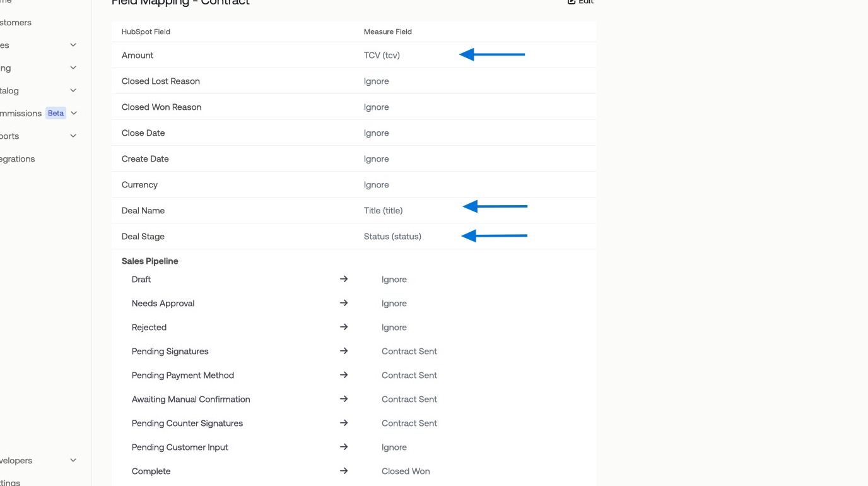Select the "Rejected" pipeline stage

[149, 328]
